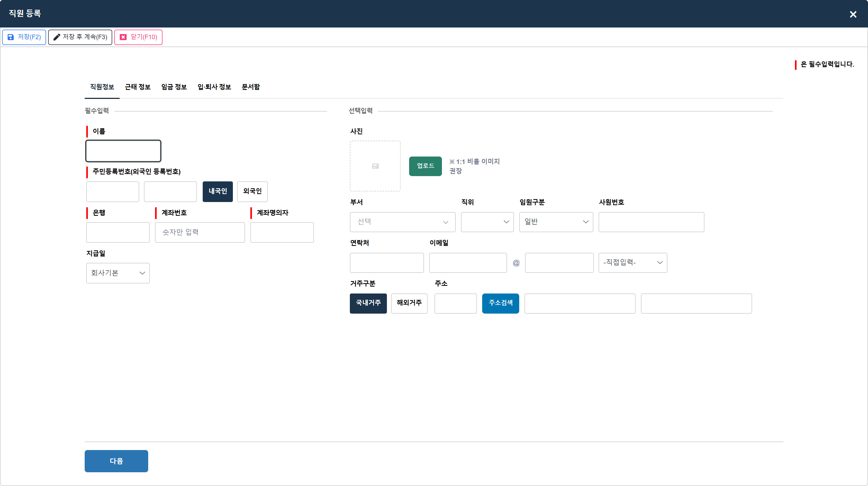Image resolution: width=868 pixels, height=486 pixels.
Task: Click the 사원번호 input field
Action: pos(651,222)
